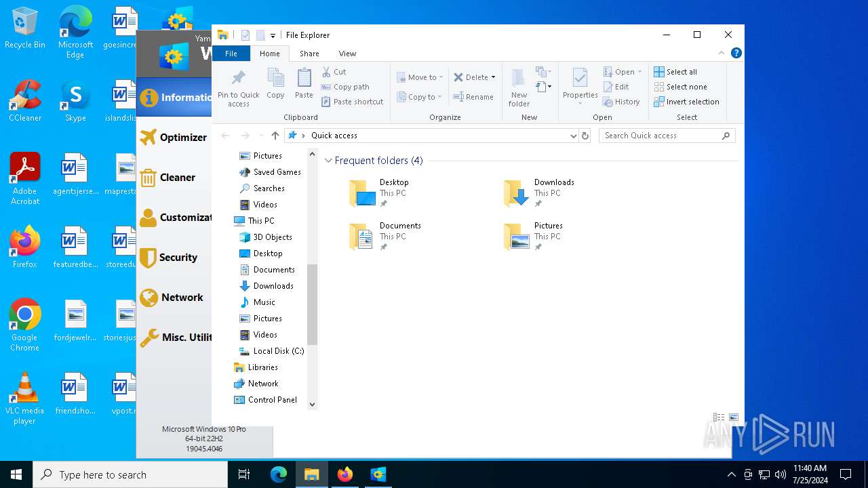The image size is (868, 488).
Task: Show hidden system tray icons
Action: [731, 474]
